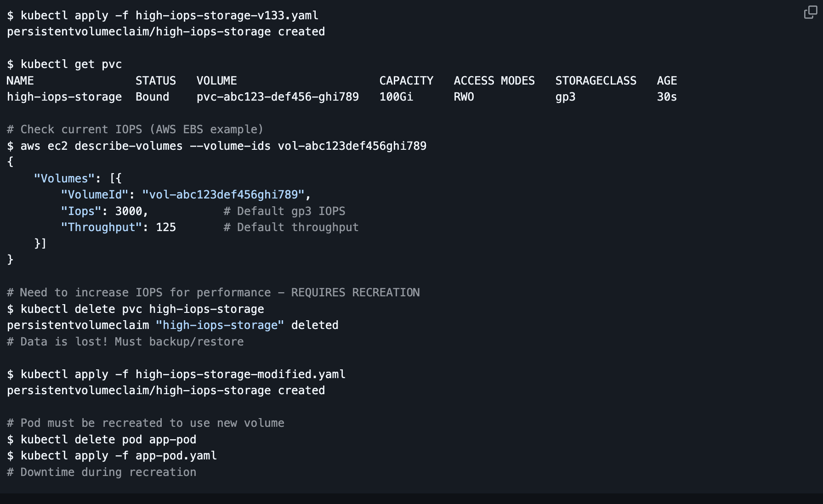Click the '100Gi' capacity value
823x504 pixels.
point(396,97)
